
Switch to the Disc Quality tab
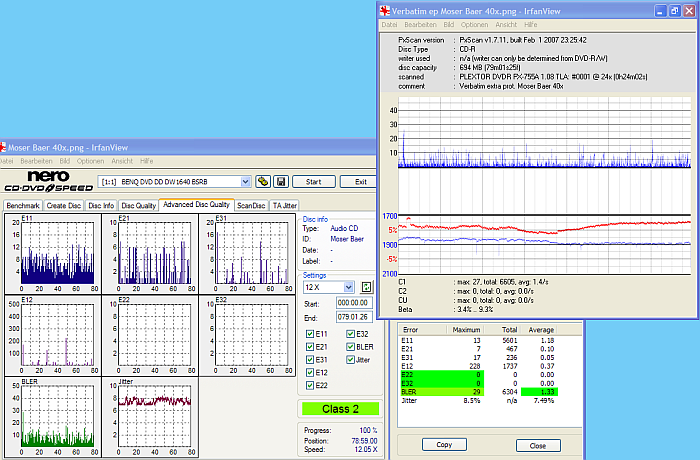click(138, 205)
